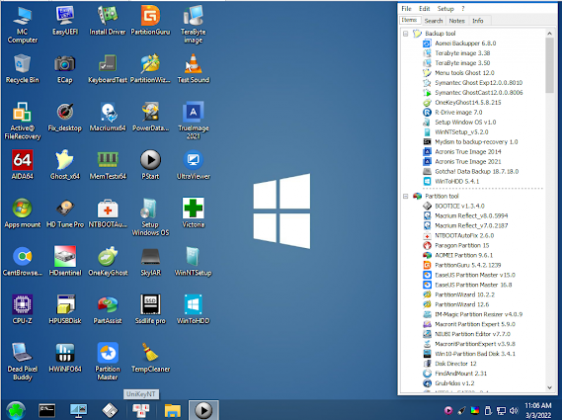Open MemTest64 on the desktop
Screen dimensions: 562x420
(108, 164)
